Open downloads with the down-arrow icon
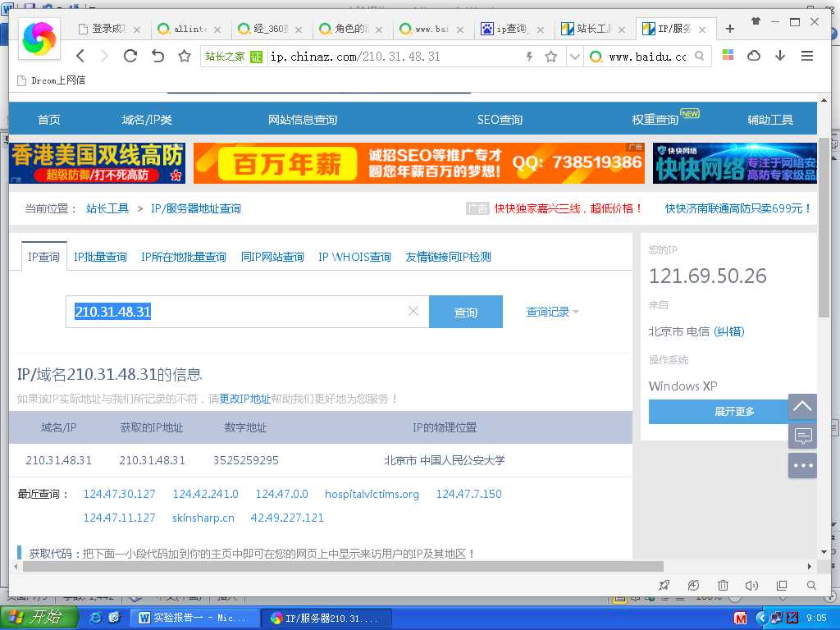Screen dimensions: 840x630 point(780,55)
